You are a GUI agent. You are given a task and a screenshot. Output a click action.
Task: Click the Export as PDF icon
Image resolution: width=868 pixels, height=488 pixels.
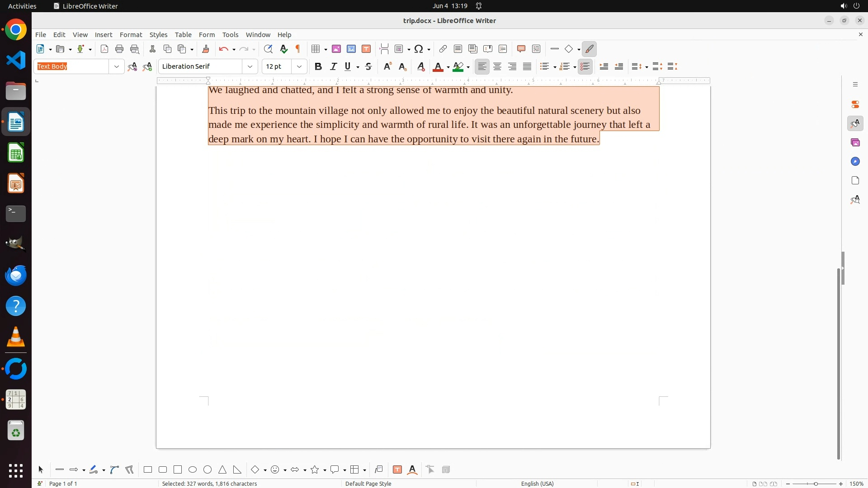click(x=104, y=49)
